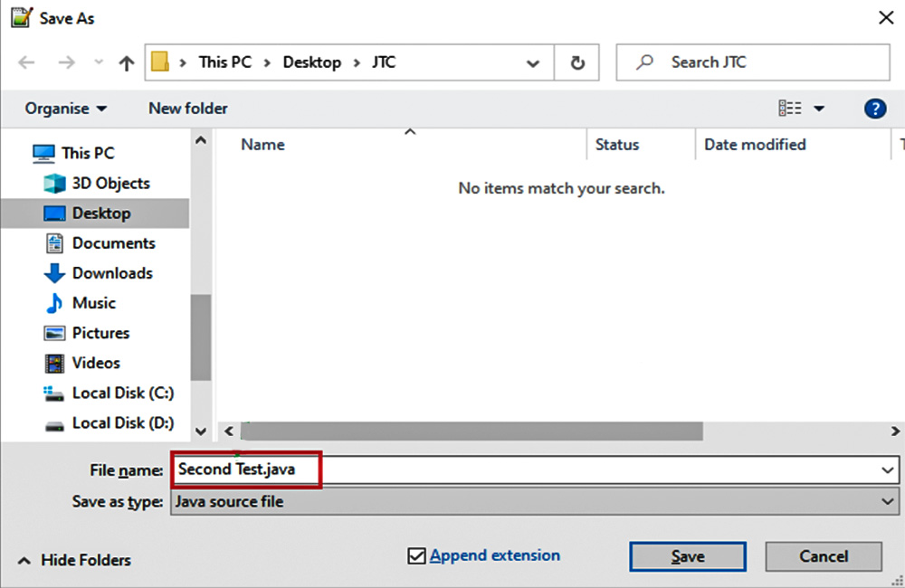Open the Organise menu

click(65, 109)
